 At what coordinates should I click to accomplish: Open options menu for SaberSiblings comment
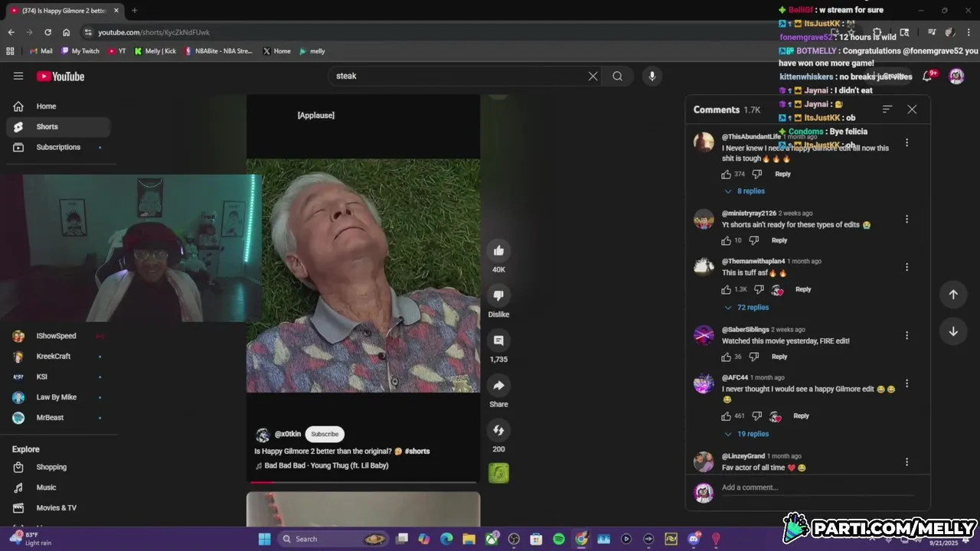click(907, 336)
